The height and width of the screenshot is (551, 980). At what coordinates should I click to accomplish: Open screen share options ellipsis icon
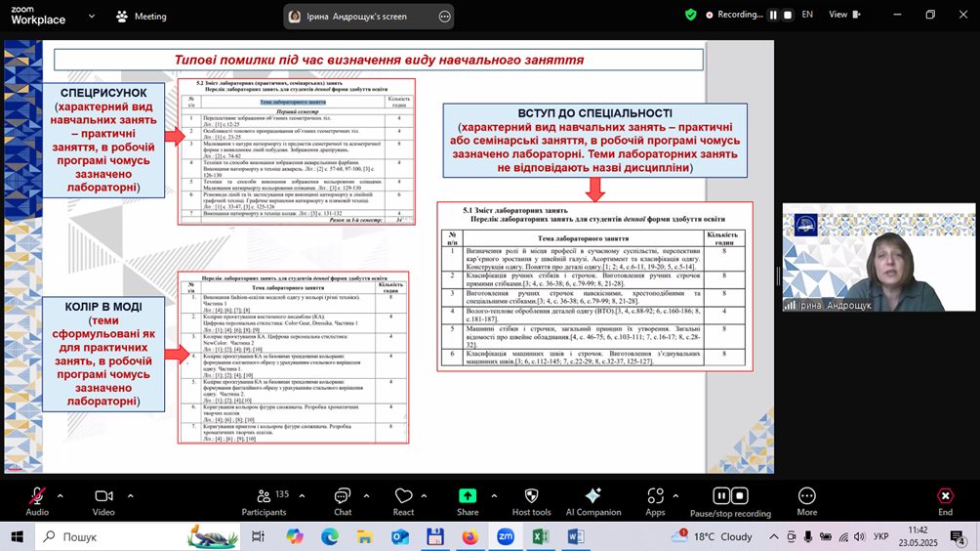click(x=444, y=17)
